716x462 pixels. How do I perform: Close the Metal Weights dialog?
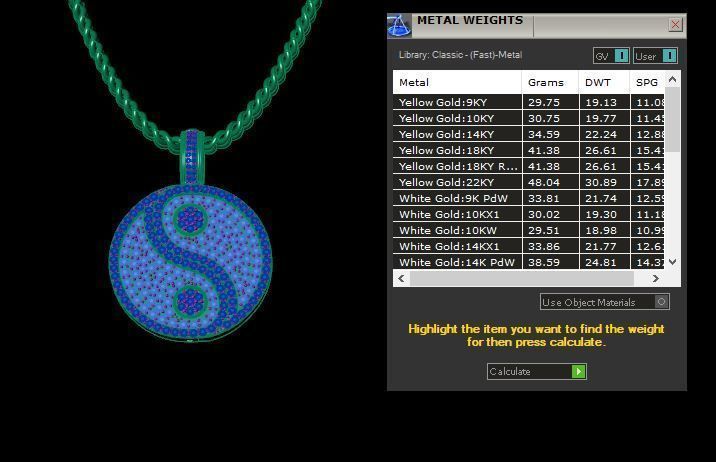[x=675, y=24]
